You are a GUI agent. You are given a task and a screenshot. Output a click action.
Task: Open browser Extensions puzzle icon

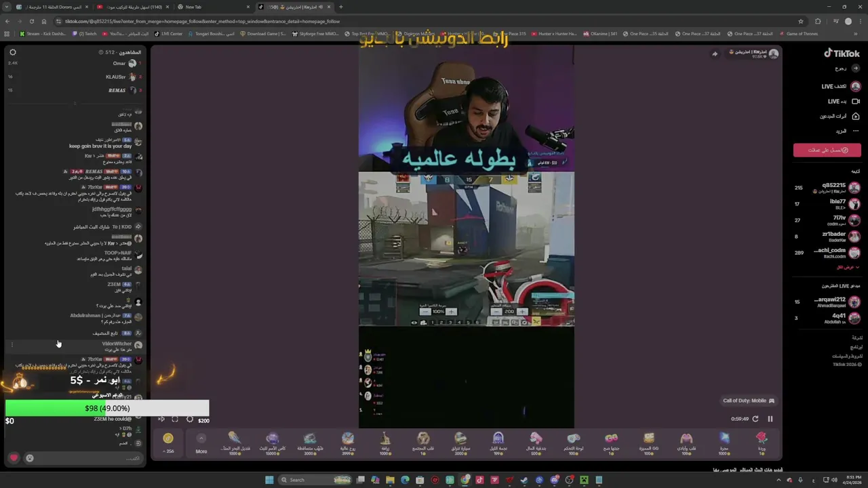click(818, 21)
